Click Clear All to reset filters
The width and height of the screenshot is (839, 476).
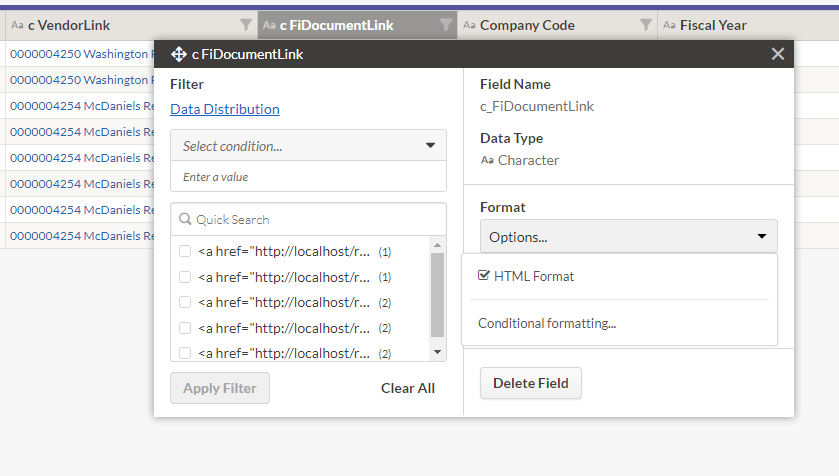(x=407, y=388)
